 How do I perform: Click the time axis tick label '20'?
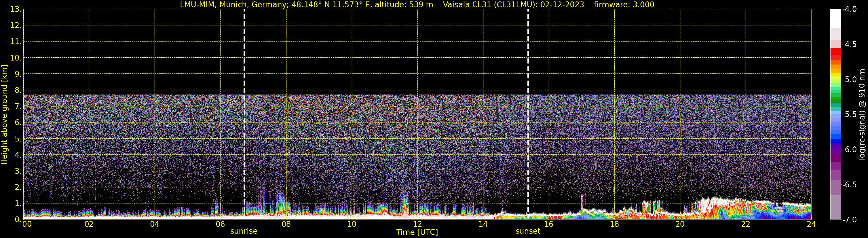pos(680,224)
